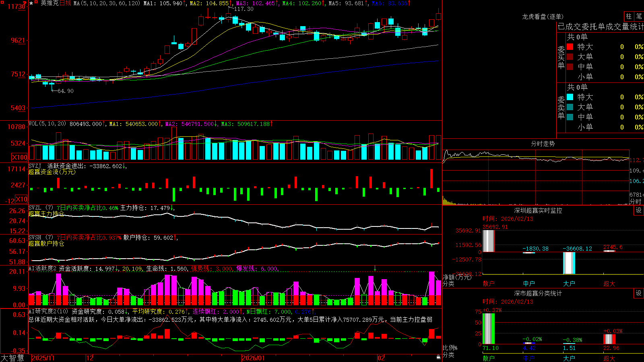
Task: Click the 已成交委托单成交量统计 header
Action: click(x=601, y=27)
